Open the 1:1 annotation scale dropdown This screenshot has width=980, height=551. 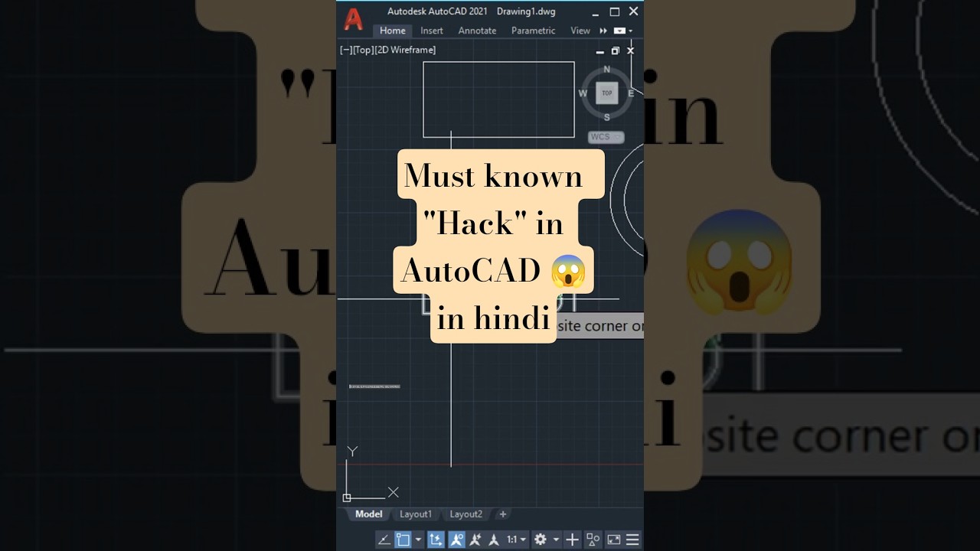coord(516,540)
